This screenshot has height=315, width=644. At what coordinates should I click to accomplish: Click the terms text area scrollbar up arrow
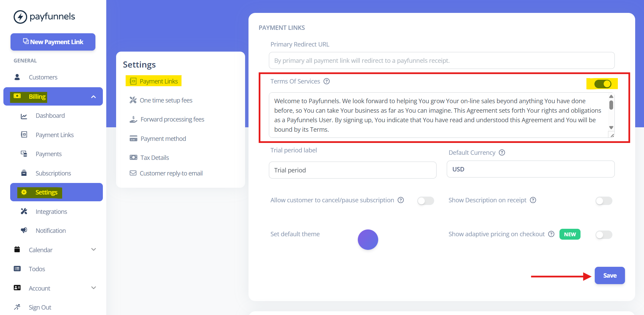[611, 96]
